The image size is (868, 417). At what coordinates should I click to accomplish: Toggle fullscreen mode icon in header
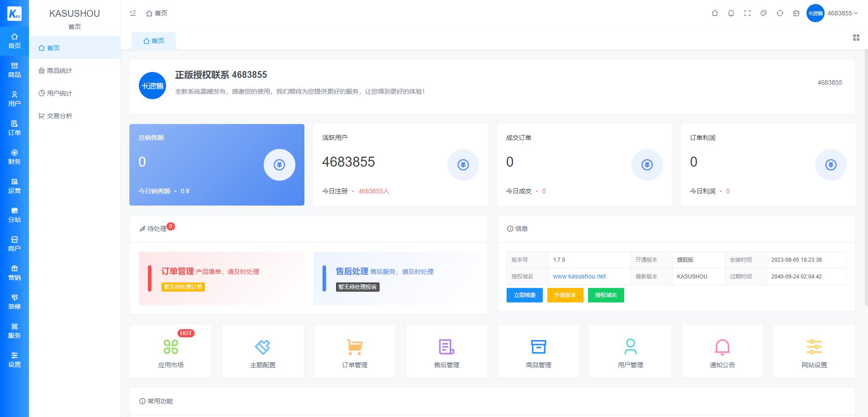point(747,13)
